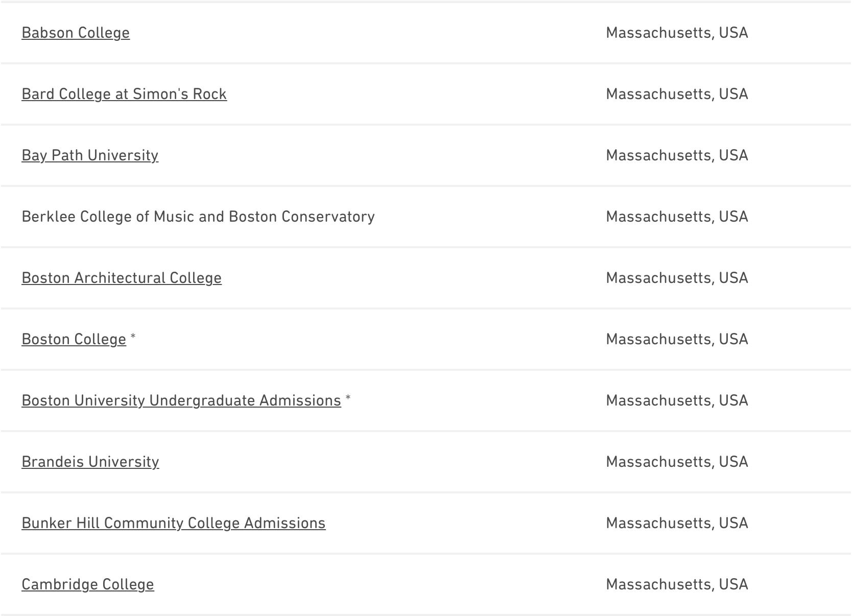Click the location text in Bard College row
The height and width of the screenshot is (616, 854).
click(677, 94)
